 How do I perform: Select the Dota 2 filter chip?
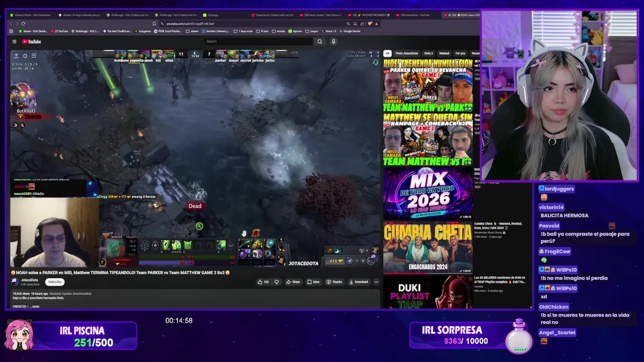429,53
